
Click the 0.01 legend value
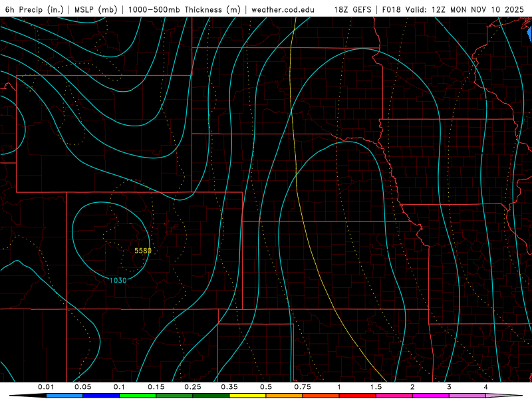pyautogui.click(x=46, y=387)
